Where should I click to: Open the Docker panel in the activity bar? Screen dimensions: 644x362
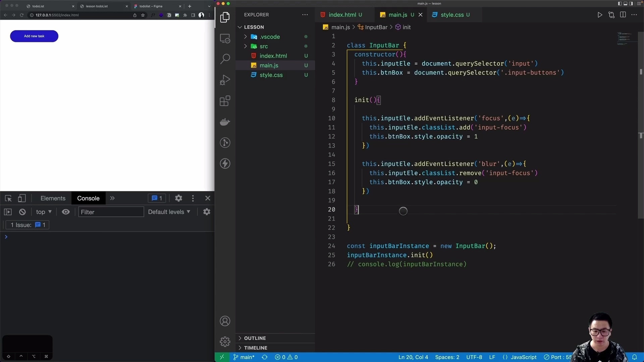tap(225, 122)
